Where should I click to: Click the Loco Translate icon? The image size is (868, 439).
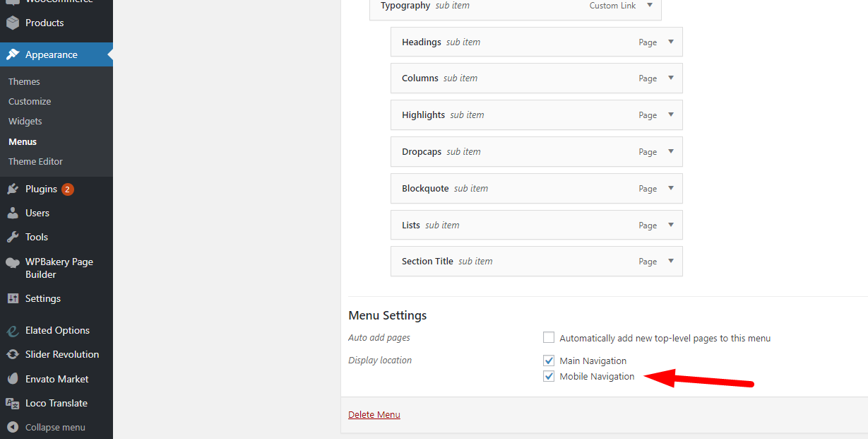[x=13, y=403]
